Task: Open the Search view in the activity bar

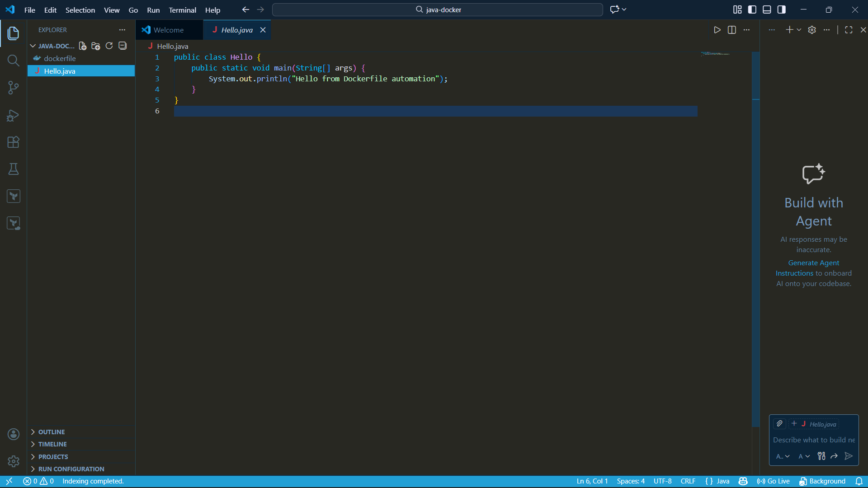Action: [13, 60]
